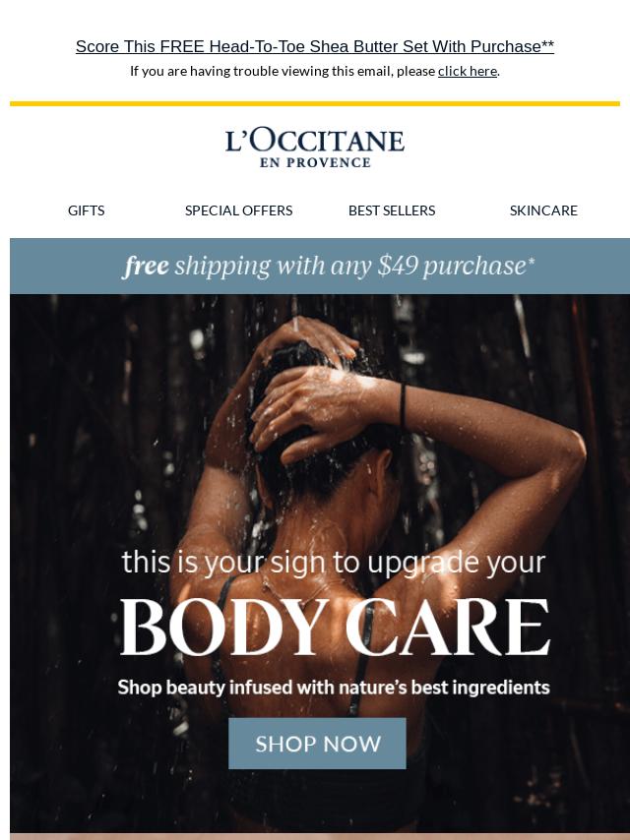Select SPECIAL OFFERS in navigation bar
630x840 pixels.
pyautogui.click(x=238, y=210)
